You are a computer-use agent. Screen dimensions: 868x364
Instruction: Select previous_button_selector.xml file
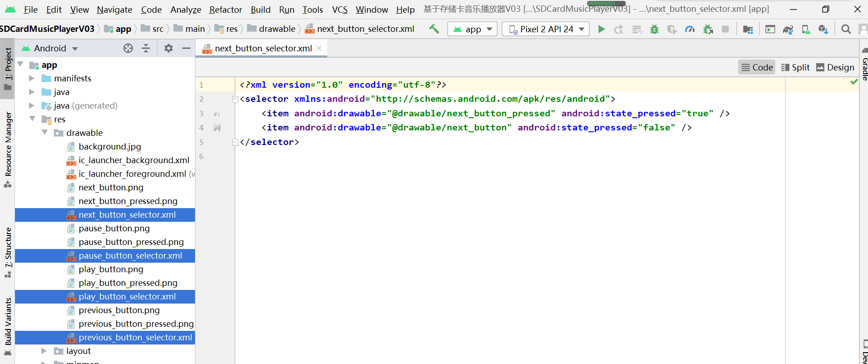pos(105,337)
